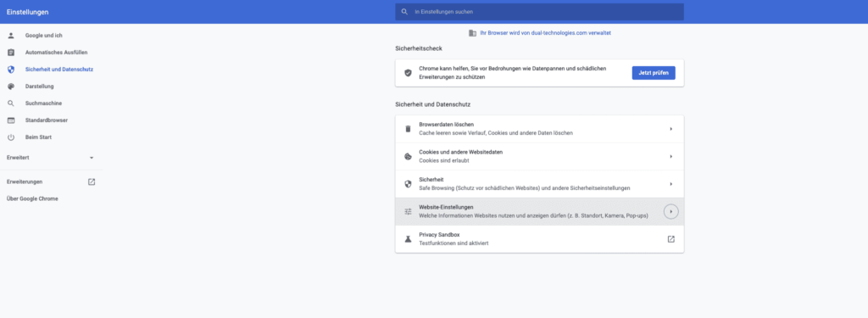This screenshot has height=318, width=868.
Task: Click the magnifier icon beside Suchmaschine
Action: click(x=10, y=103)
